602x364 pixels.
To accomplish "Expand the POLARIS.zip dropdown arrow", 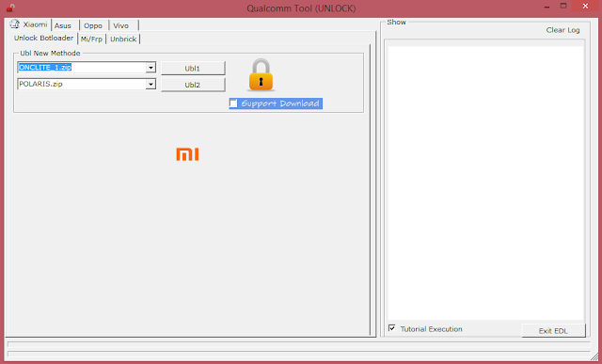I will [150, 84].
